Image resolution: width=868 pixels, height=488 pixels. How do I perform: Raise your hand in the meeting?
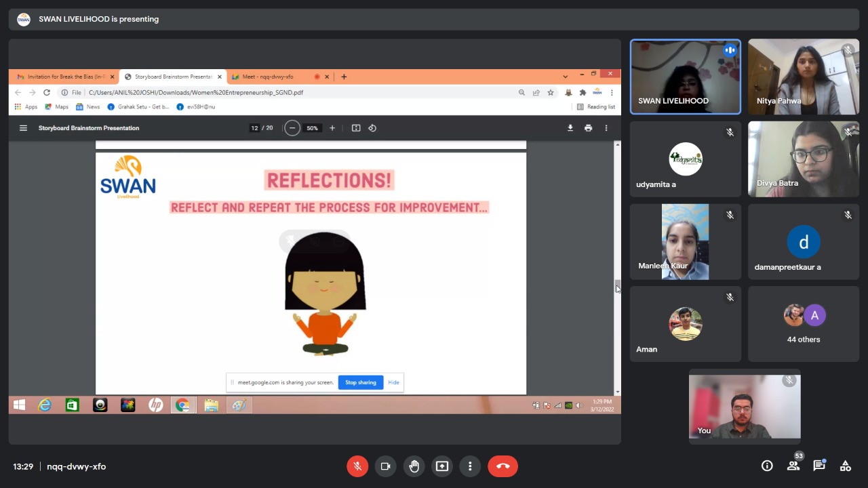[414, 466]
